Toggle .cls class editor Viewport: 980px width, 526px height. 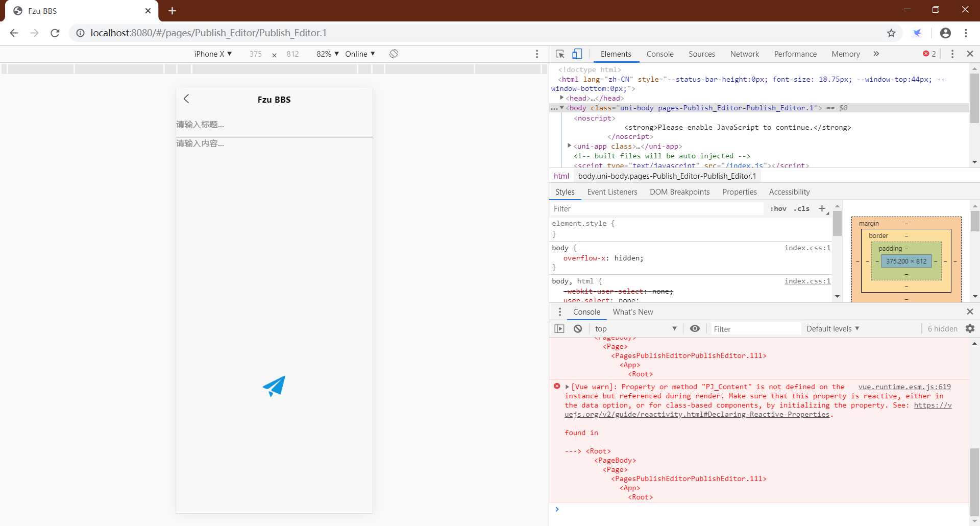coord(802,208)
